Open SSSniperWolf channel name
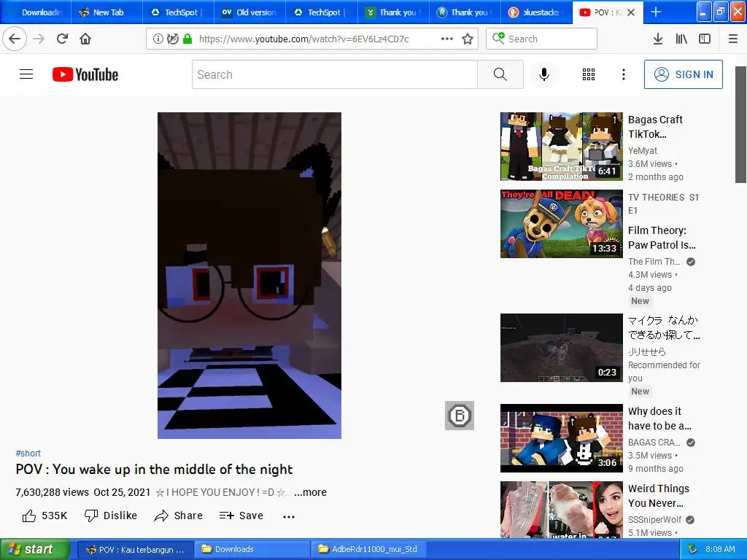The height and width of the screenshot is (560, 747). [654, 519]
